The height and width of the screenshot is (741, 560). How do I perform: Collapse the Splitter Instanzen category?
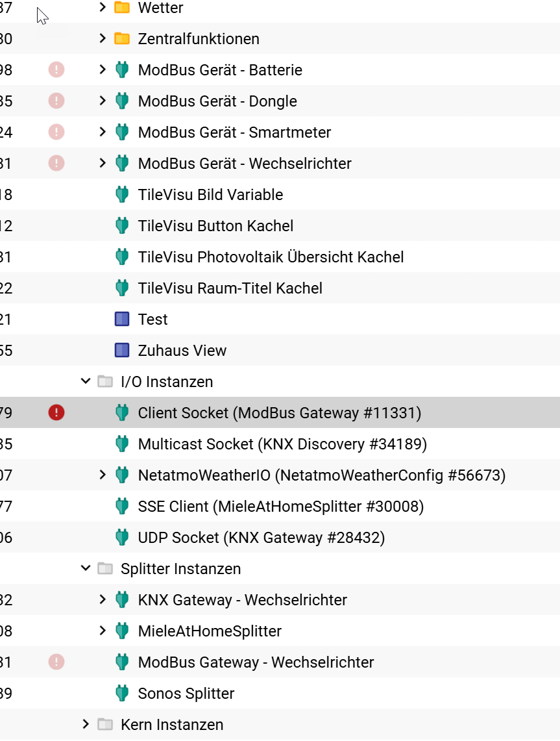(86, 568)
